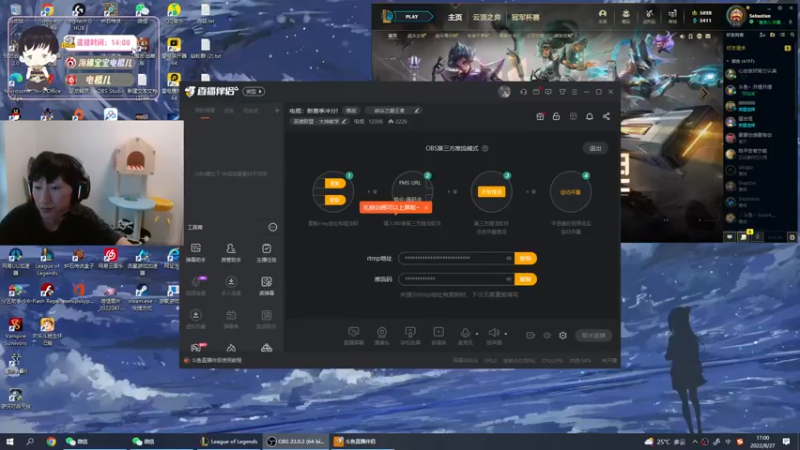This screenshot has width=800, height=450.
Task: Open the 主播任务 tool in the toolbox
Action: pyautogui.click(x=266, y=253)
